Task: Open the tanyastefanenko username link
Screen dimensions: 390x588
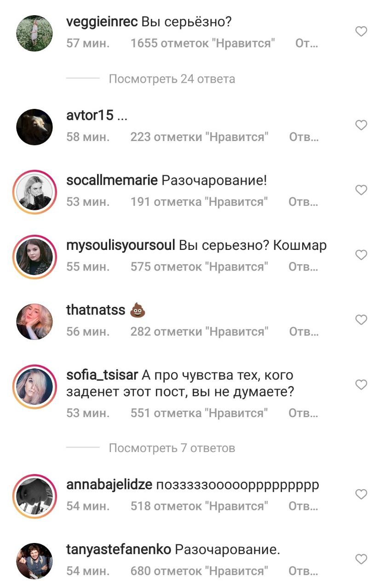Action: [119, 549]
